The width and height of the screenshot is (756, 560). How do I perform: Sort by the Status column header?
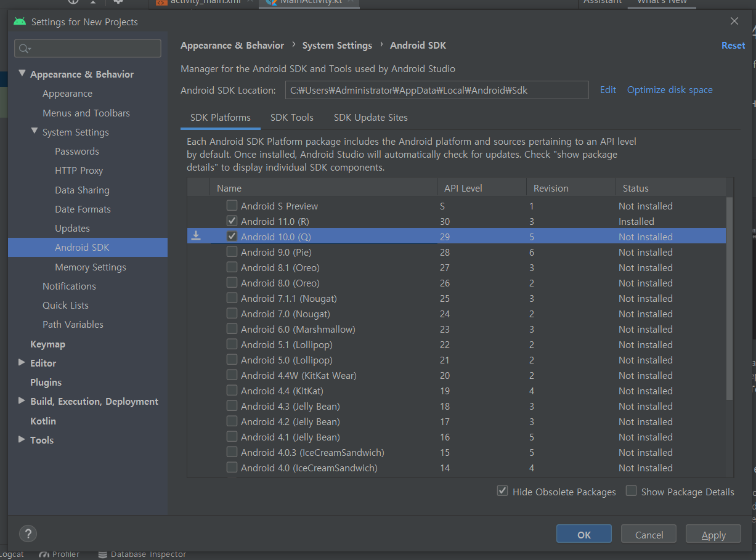670,188
